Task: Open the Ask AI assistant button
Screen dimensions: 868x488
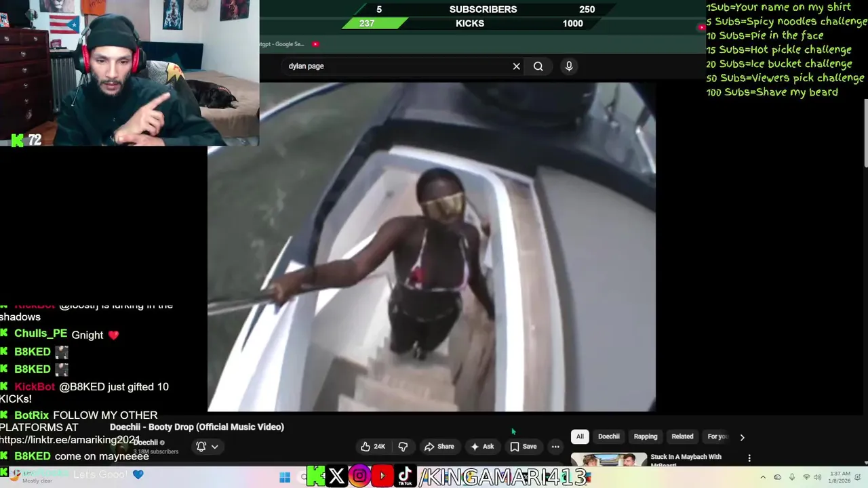Action: click(x=482, y=447)
